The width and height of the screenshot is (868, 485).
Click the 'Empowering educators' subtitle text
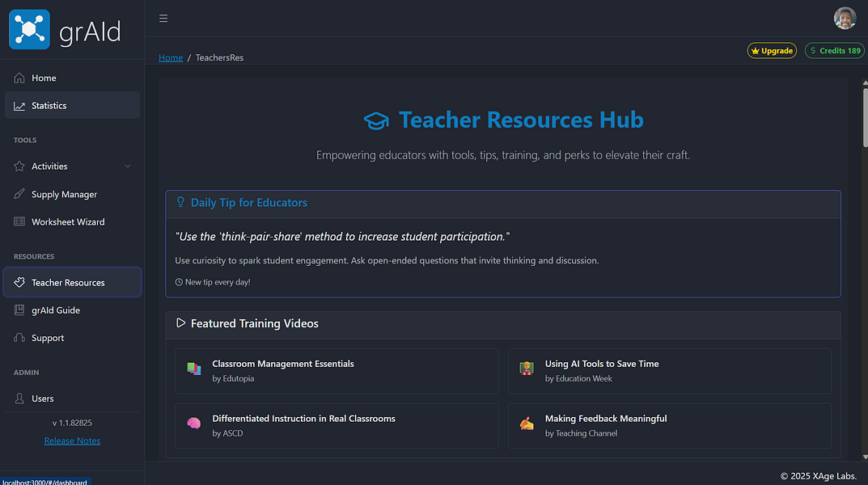tap(503, 155)
